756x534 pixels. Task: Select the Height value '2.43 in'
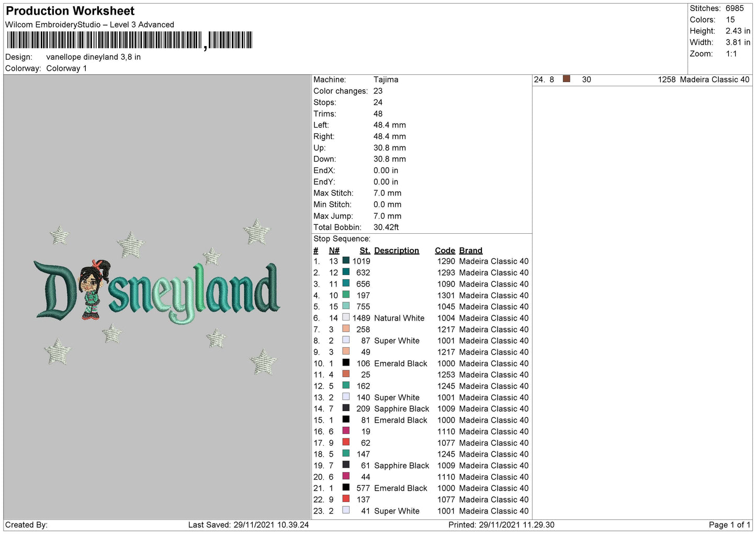pos(738,31)
